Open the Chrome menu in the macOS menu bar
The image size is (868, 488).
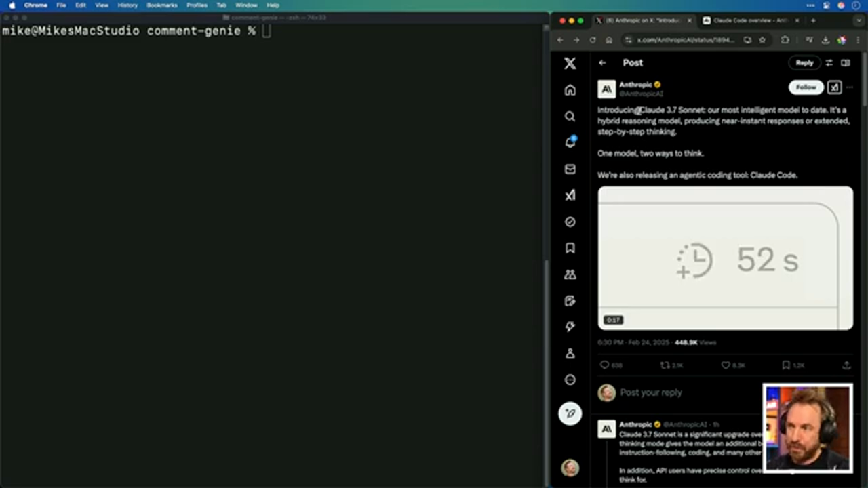(36, 5)
